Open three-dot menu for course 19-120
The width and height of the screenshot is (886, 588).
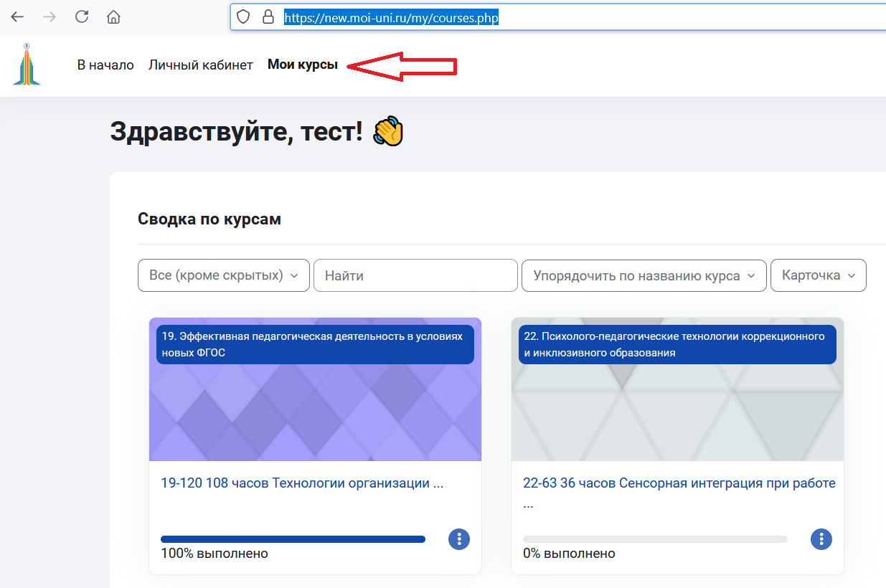point(459,539)
